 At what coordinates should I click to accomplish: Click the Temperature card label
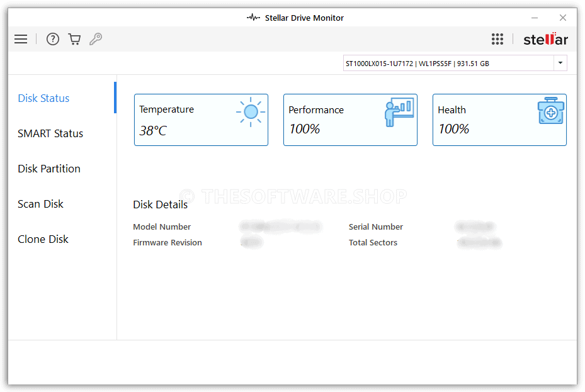(x=166, y=109)
